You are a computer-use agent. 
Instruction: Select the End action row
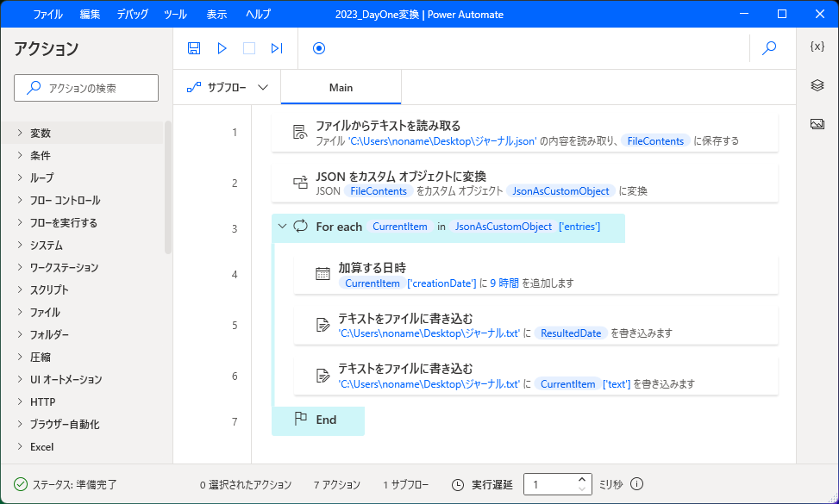318,420
